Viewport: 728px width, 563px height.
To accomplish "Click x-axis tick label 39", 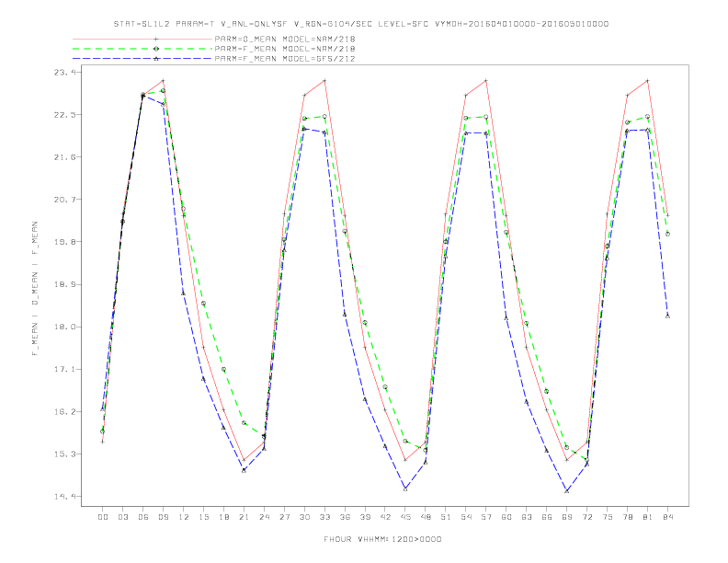I will pos(365,517).
